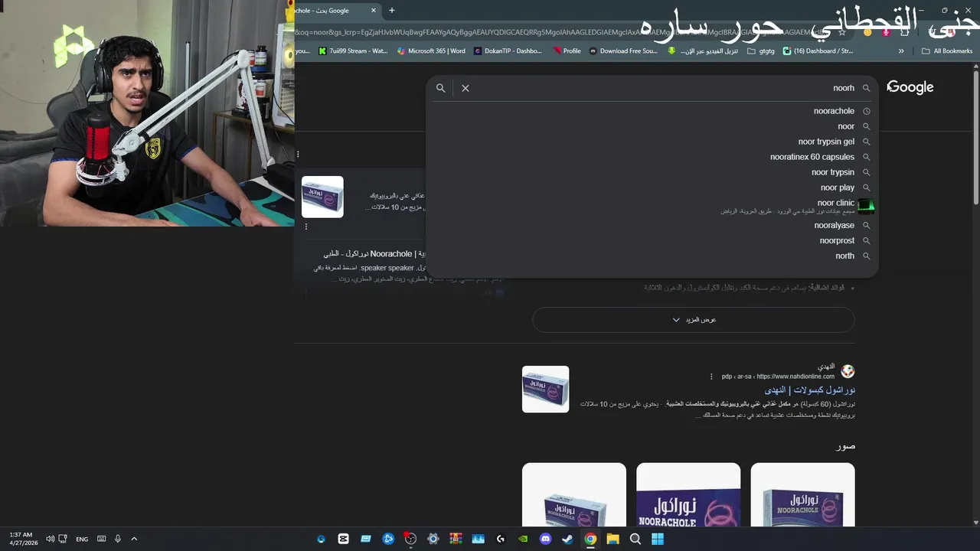Expand more results with عرض المزيد
The height and width of the screenshot is (551, 980).
[x=694, y=320]
